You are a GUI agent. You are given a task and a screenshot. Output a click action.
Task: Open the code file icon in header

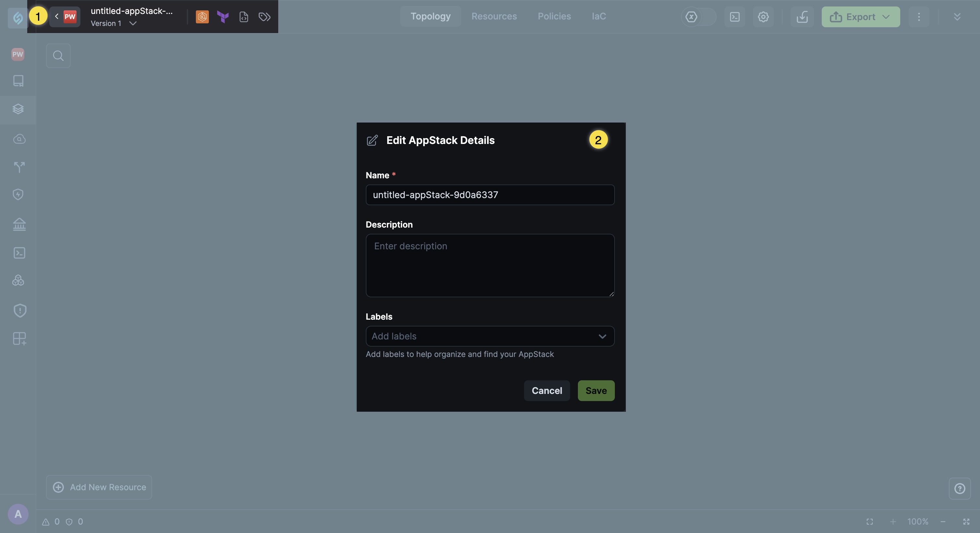[244, 17]
